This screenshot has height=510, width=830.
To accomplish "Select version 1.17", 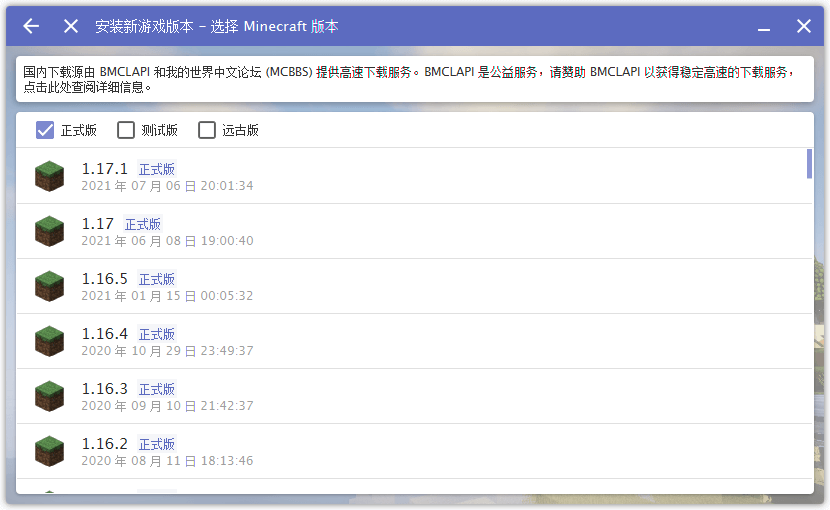I will (x=414, y=231).
